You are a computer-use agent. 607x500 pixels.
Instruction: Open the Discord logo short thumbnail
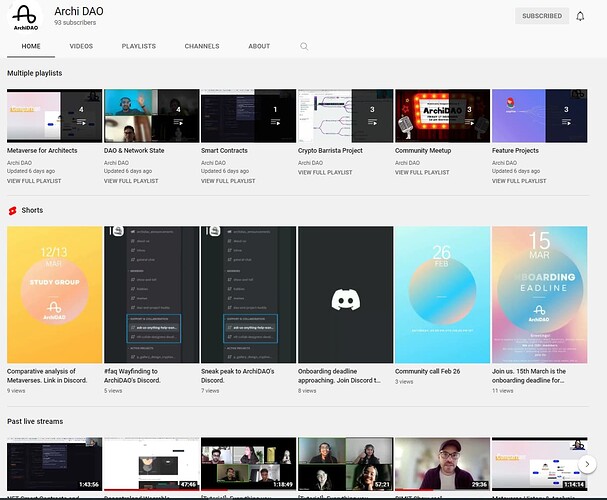[346, 295]
